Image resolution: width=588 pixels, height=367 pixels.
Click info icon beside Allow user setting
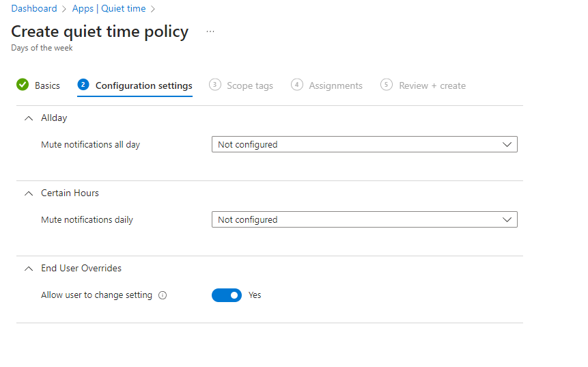coord(163,296)
